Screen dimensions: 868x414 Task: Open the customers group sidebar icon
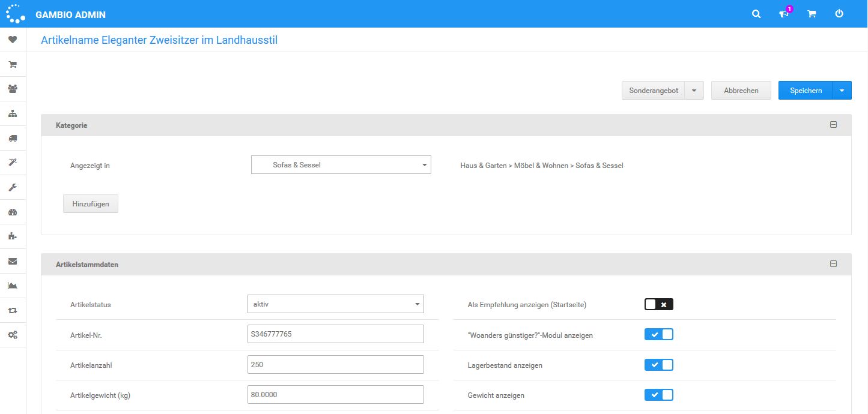click(13, 89)
